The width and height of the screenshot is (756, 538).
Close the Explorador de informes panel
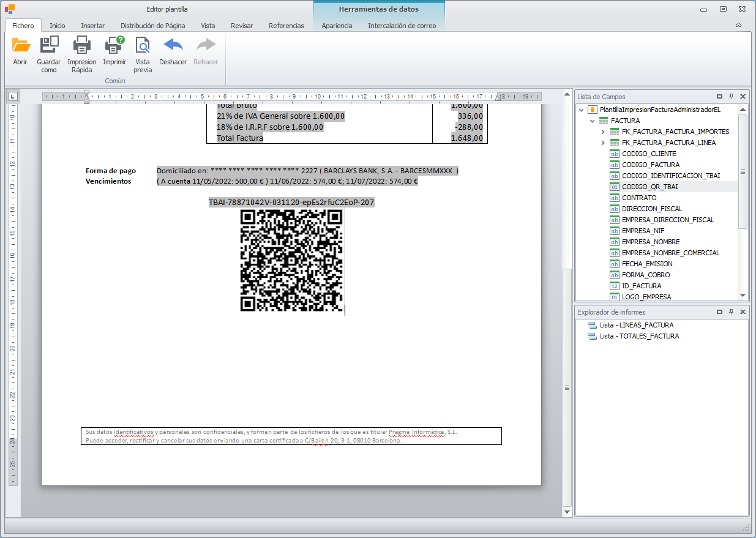[x=743, y=312]
